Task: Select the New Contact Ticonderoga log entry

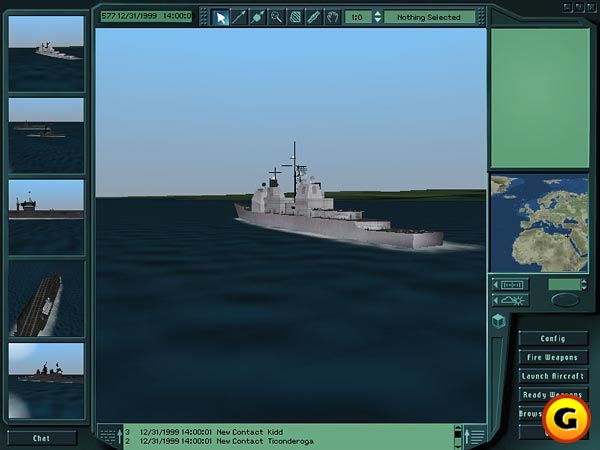Action: click(219, 441)
